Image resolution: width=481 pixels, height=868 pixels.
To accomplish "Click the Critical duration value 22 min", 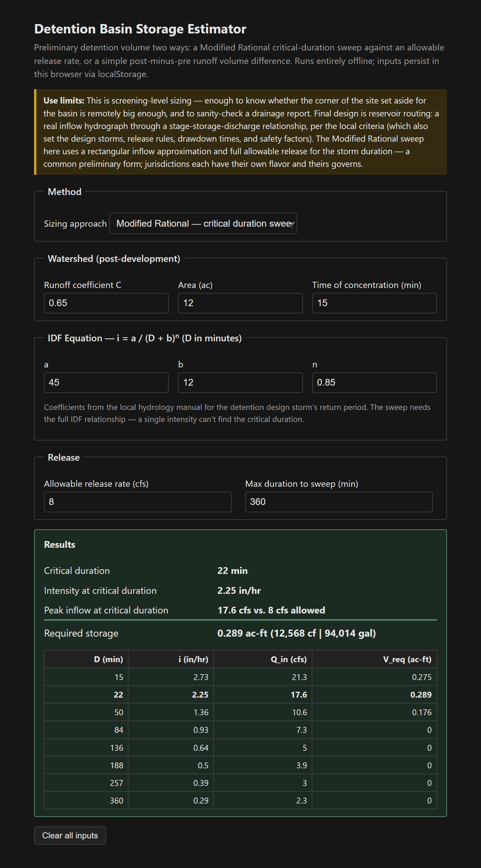I will tap(232, 570).
